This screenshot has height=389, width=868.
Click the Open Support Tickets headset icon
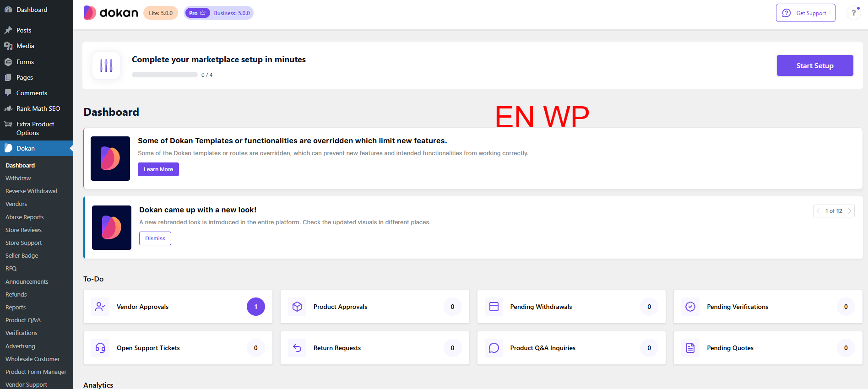coord(100,348)
